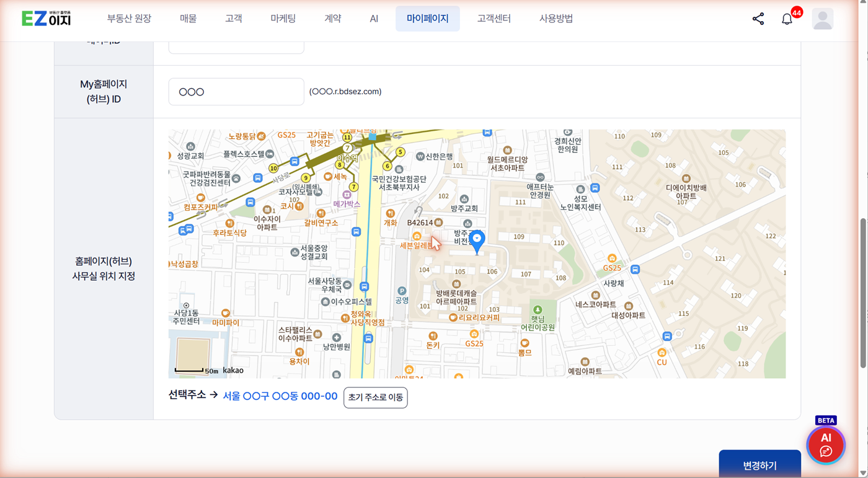The height and width of the screenshot is (478, 868).
Task: Click the 뽐므 cafe icon
Action: 525,343
